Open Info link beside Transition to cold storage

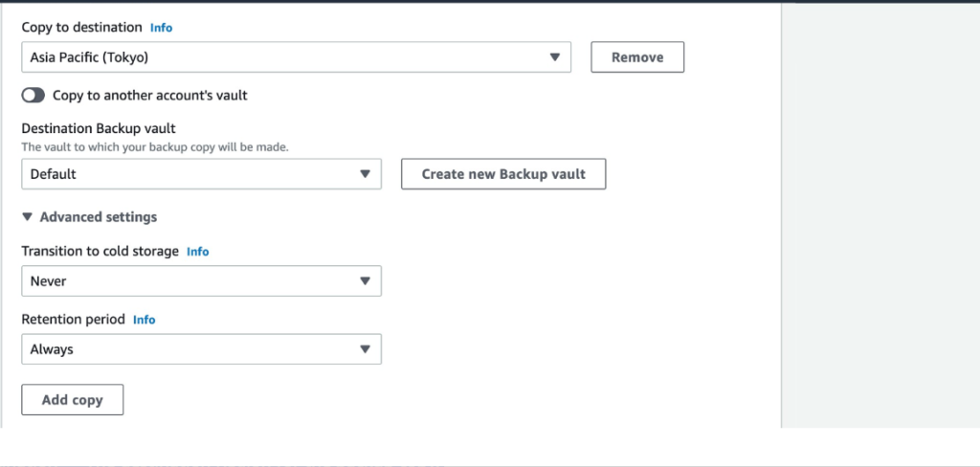tap(197, 252)
